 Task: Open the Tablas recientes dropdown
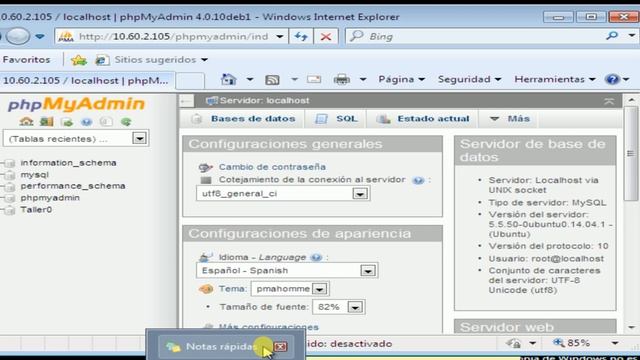click(139, 138)
